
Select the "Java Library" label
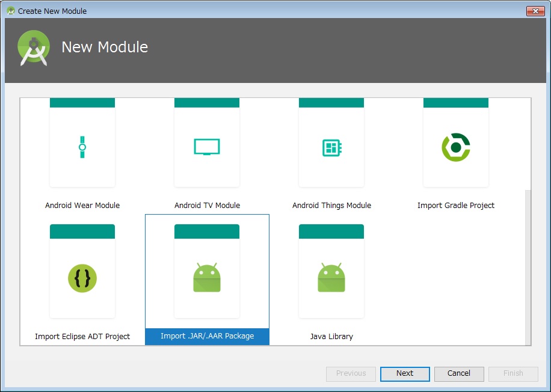(331, 337)
